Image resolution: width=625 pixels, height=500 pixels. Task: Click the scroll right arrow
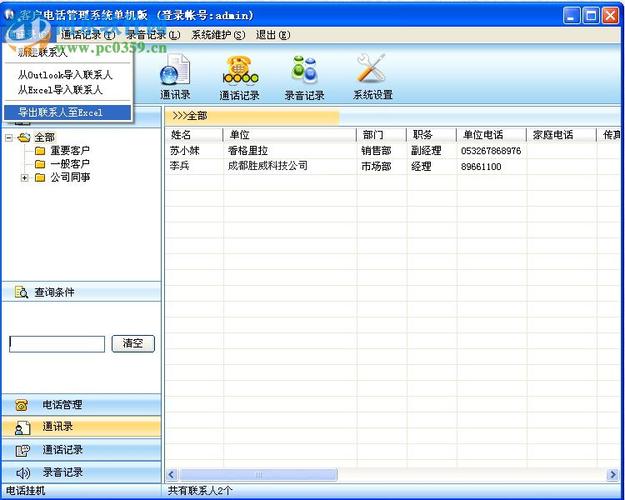pos(613,474)
